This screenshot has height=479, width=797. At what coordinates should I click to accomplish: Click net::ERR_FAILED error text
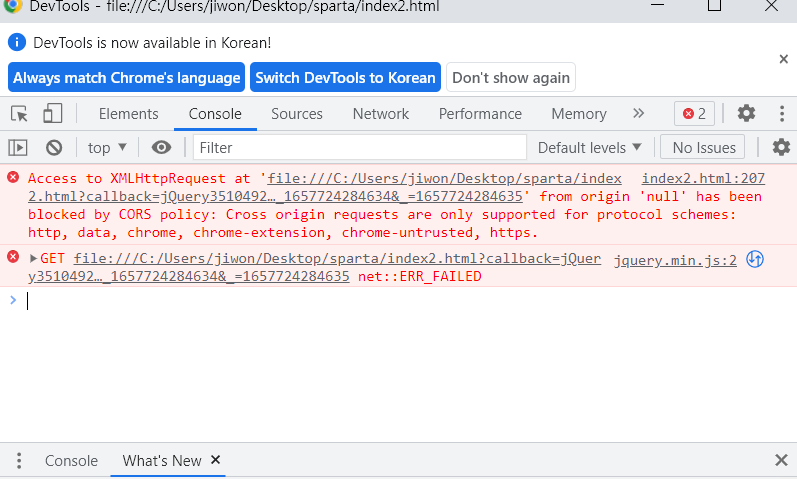click(419, 277)
